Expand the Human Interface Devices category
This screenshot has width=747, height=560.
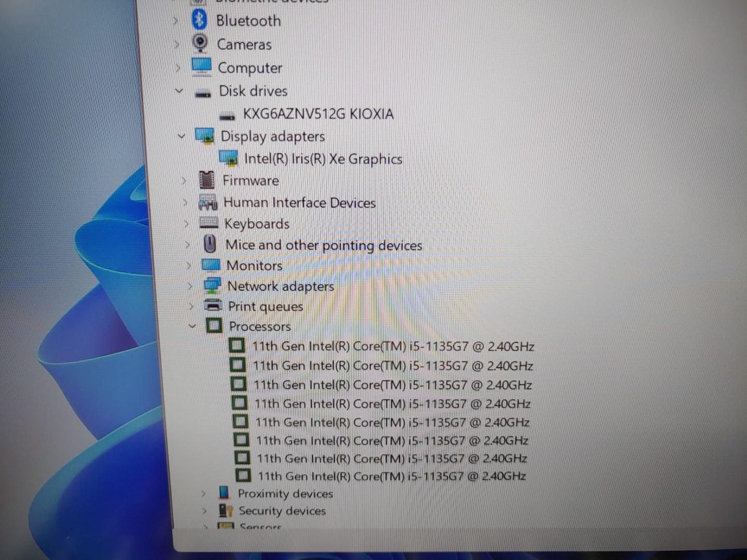[185, 202]
